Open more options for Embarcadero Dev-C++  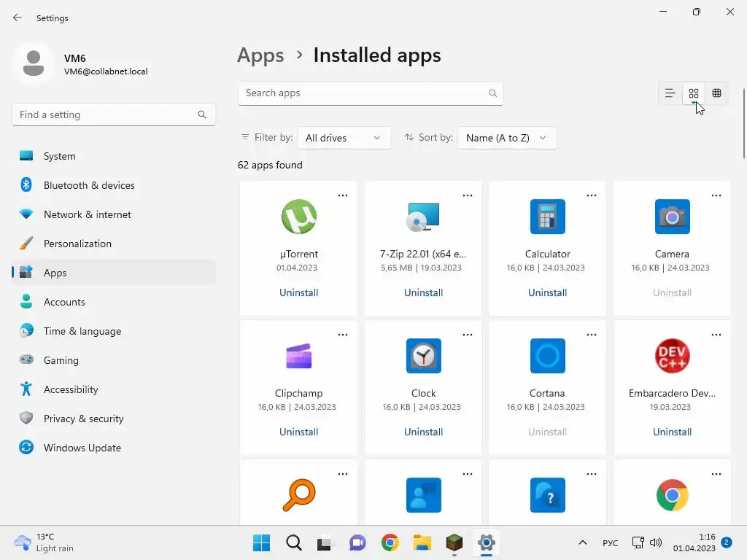716,335
